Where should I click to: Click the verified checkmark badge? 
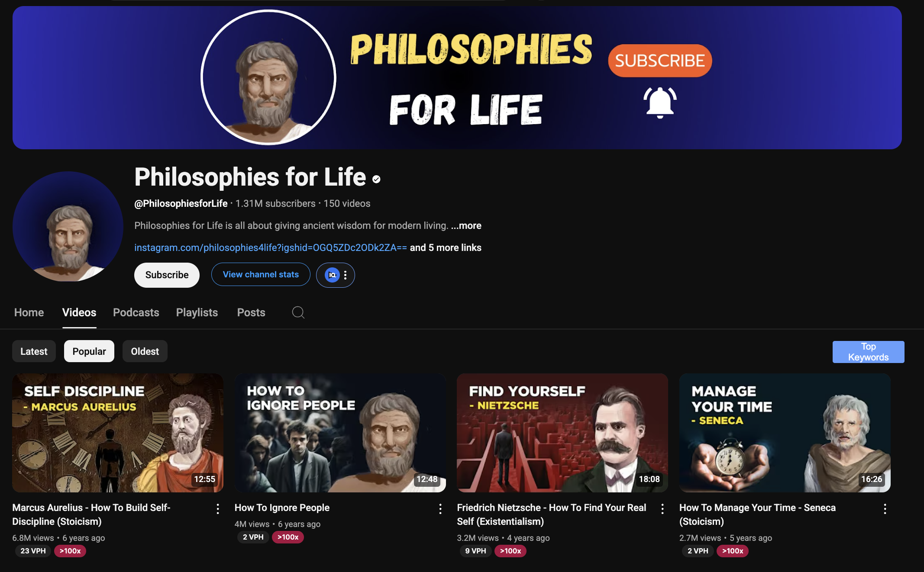[376, 179]
